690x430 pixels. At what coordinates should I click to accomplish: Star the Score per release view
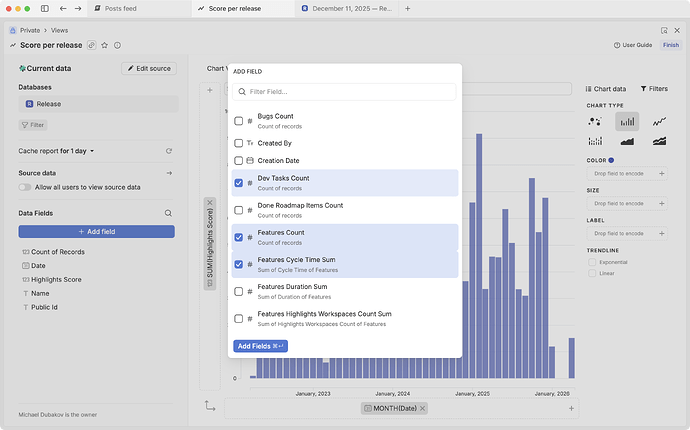click(x=105, y=45)
